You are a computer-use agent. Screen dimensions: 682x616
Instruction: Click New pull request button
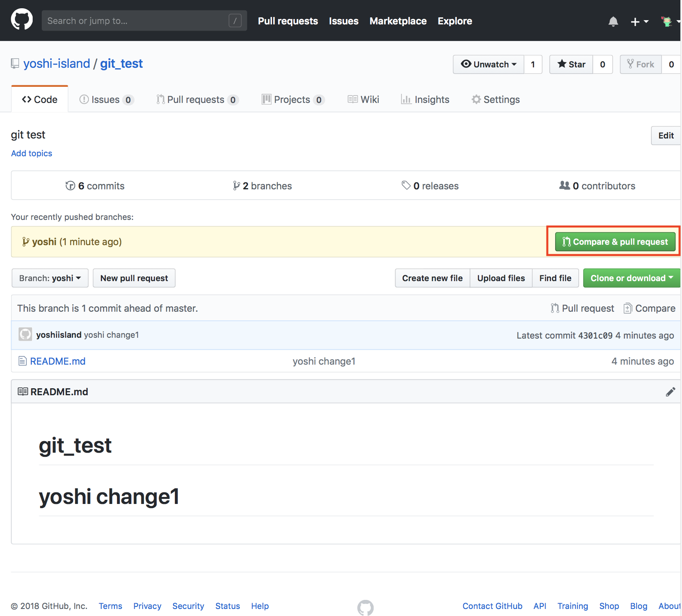(134, 278)
